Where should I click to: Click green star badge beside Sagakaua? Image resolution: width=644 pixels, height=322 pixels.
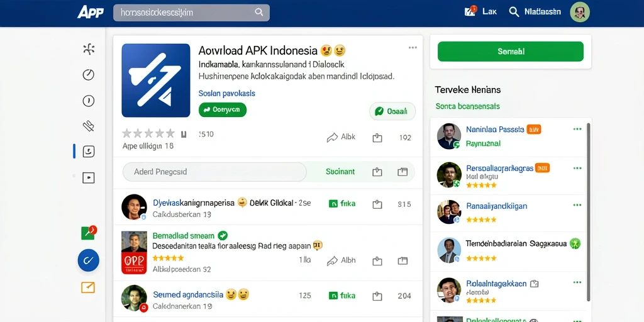[x=575, y=243]
